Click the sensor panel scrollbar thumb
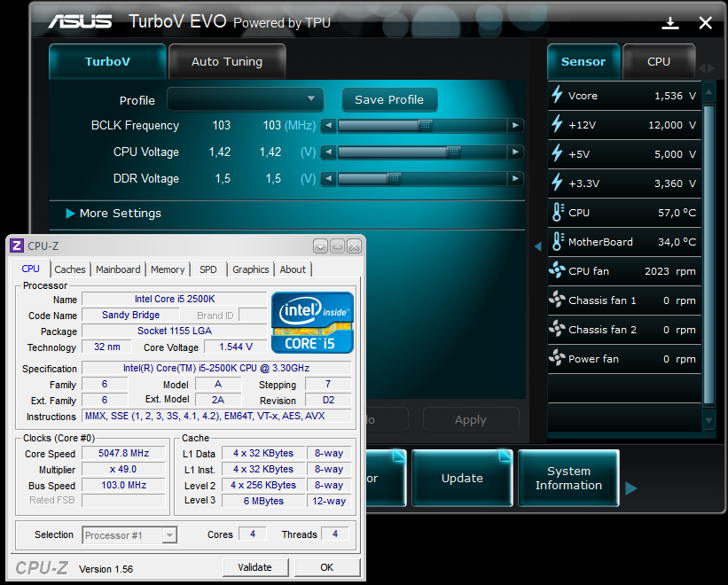728x585 pixels. pos(708,254)
